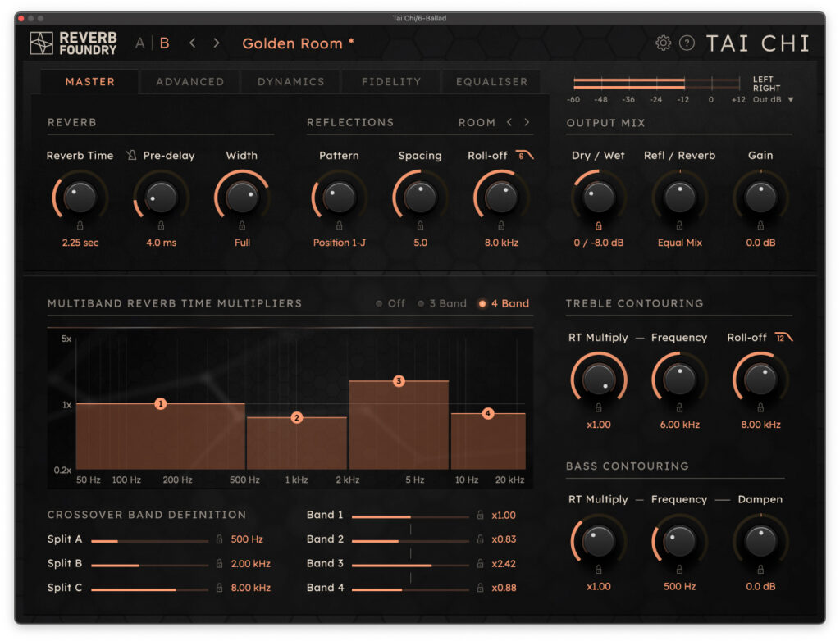Image resolution: width=840 pixels, height=641 pixels.
Task: Lock the Pre-delay knob
Action: (x=161, y=225)
